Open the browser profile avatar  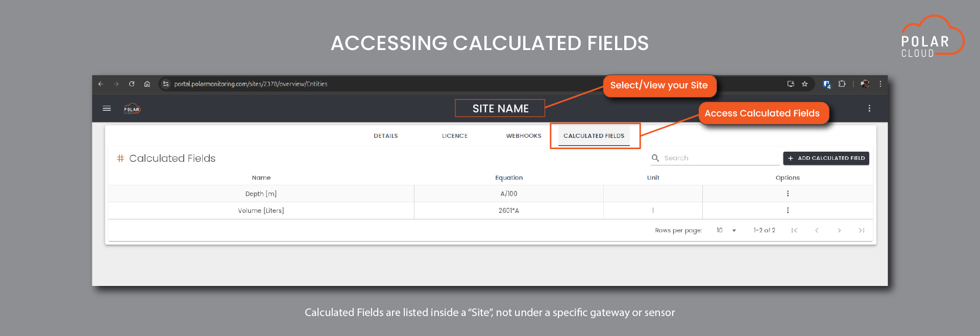pyautogui.click(x=865, y=84)
